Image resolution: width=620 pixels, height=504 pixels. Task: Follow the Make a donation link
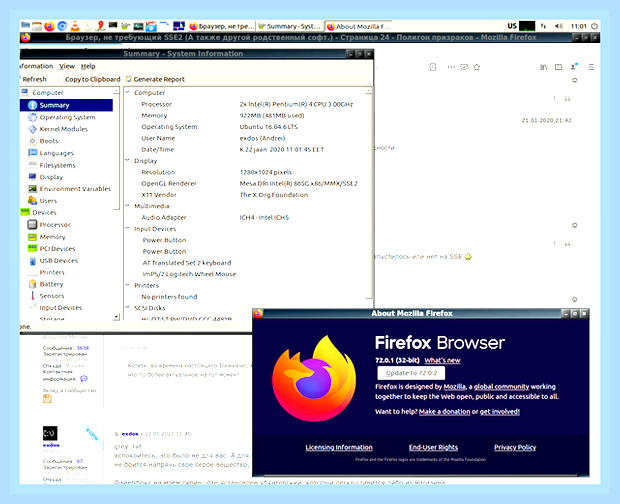pyautogui.click(x=444, y=412)
